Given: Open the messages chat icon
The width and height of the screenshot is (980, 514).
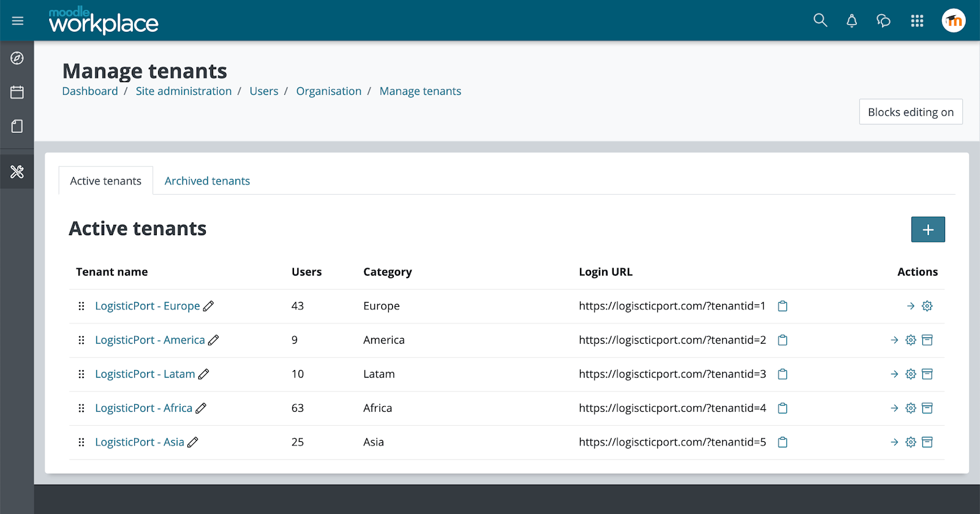Looking at the screenshot, I should pos(883,21).
